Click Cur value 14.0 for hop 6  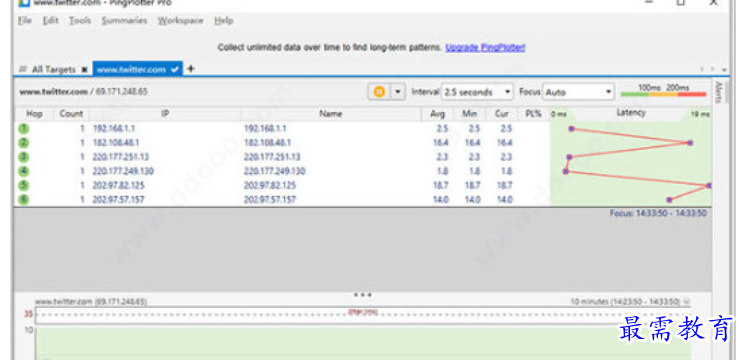pyautogui.click(x=504, y=199)
